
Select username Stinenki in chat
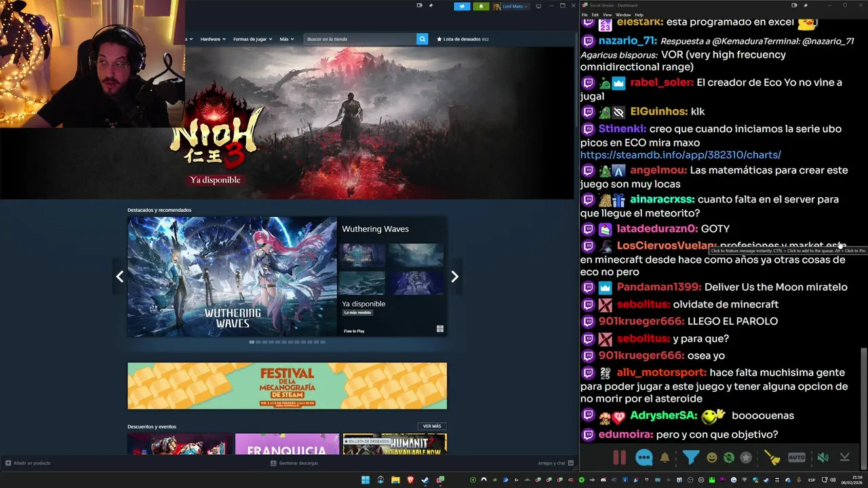pos(622,129)
